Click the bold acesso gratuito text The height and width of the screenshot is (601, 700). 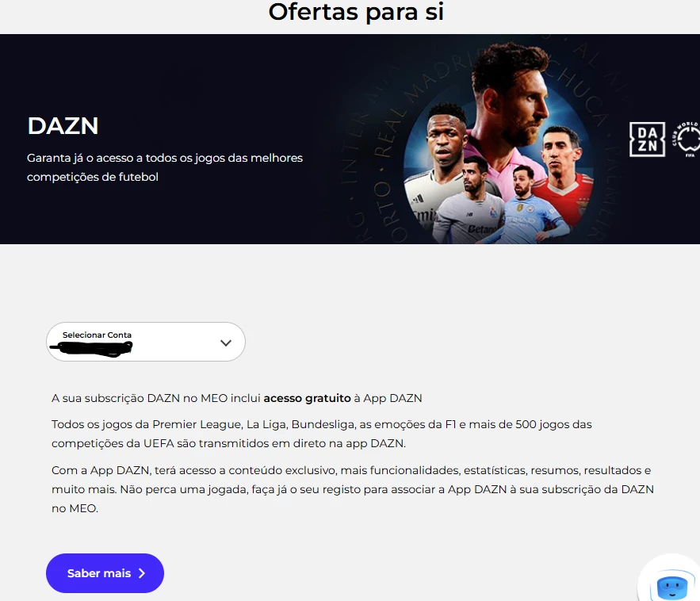pyautogui.click(x=307, y=398)
